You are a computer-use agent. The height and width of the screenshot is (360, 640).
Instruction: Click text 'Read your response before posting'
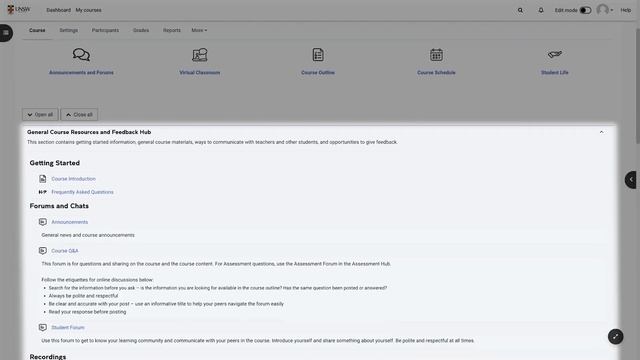tap(87, 312)
